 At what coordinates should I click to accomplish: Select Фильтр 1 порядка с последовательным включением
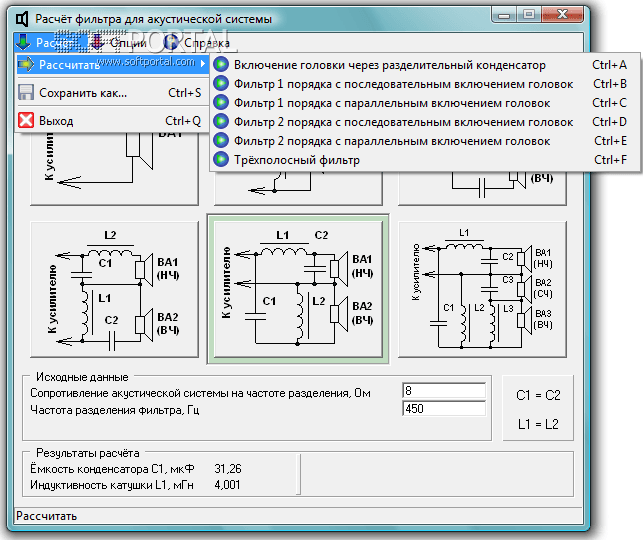tap(425, 84)
